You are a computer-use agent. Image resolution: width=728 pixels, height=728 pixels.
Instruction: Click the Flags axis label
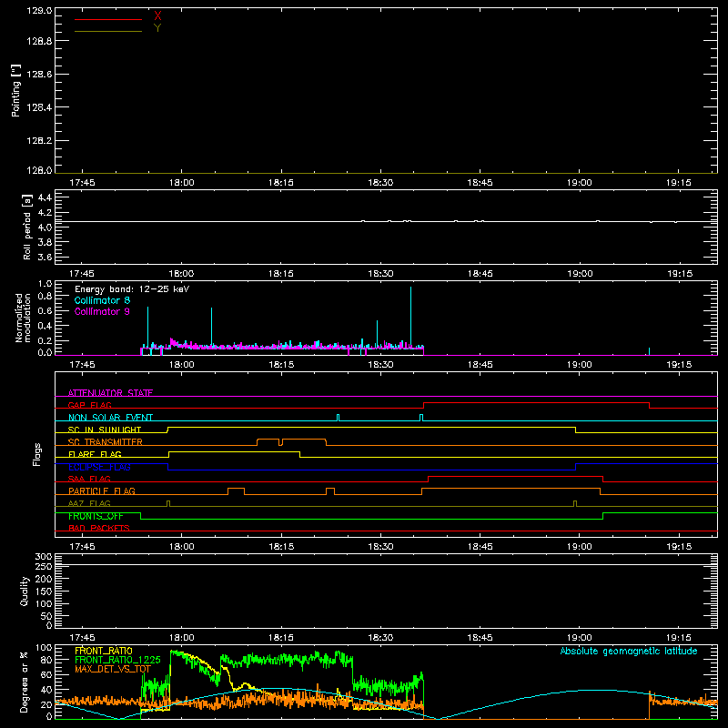pyautogui.click(x=36, y=454)
